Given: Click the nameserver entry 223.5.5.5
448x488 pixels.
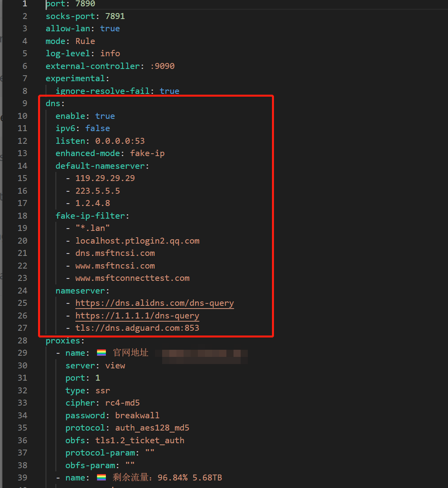Looking at the screenshot, I should tap(98, 191).
